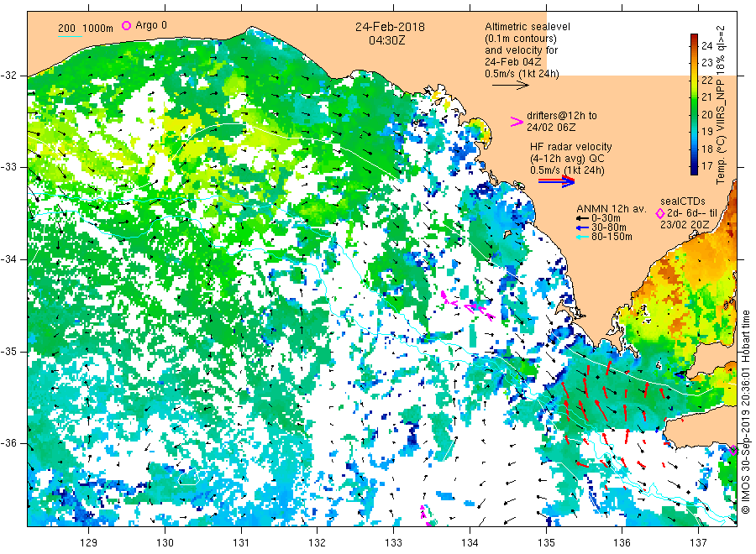The height and width of the screenshot is (554, 756).
Task: Click the cyan 80-150m ANMN arrow
Action: [582, 237]
